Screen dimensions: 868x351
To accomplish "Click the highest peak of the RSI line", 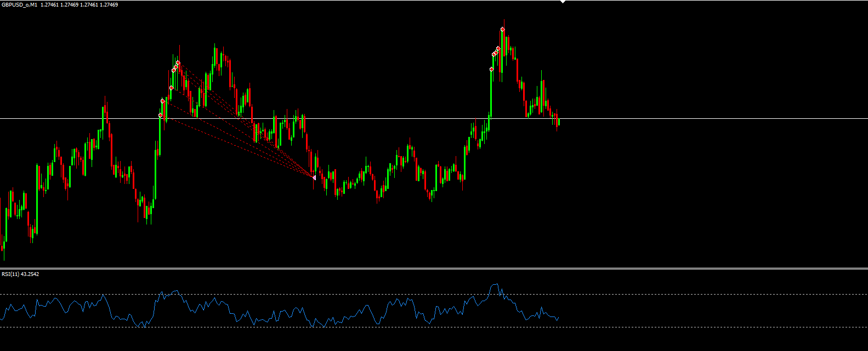I will click(495, 284).
